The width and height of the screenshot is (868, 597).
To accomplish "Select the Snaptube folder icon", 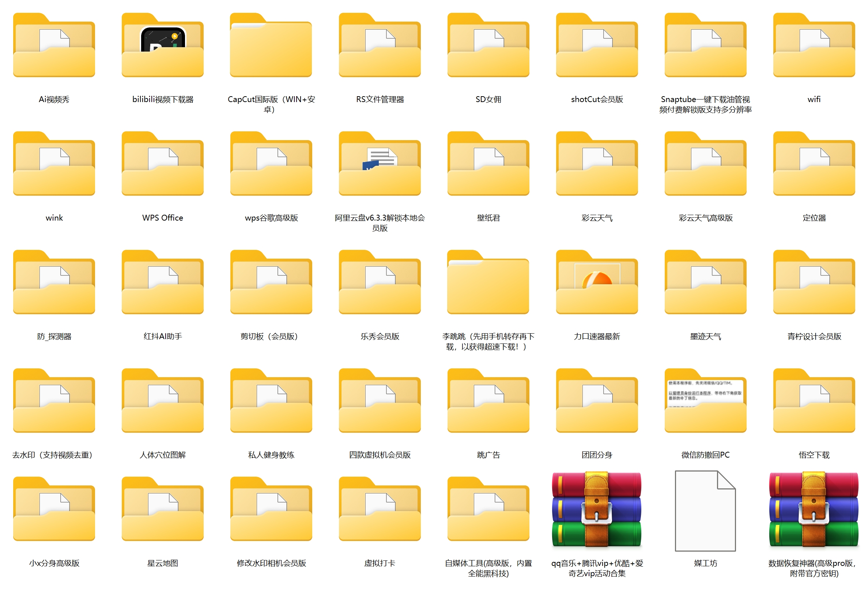I will coord(705,46).
